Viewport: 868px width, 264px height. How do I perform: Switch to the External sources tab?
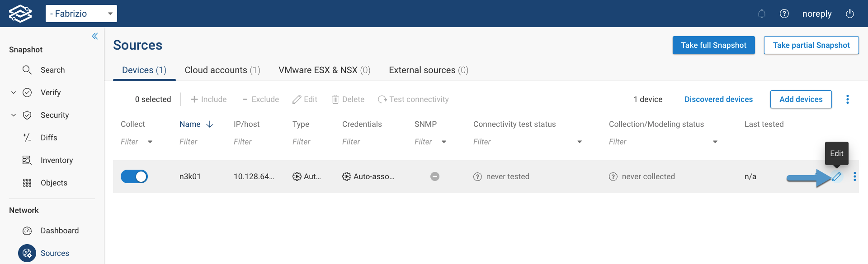click(x=429, y=70)
